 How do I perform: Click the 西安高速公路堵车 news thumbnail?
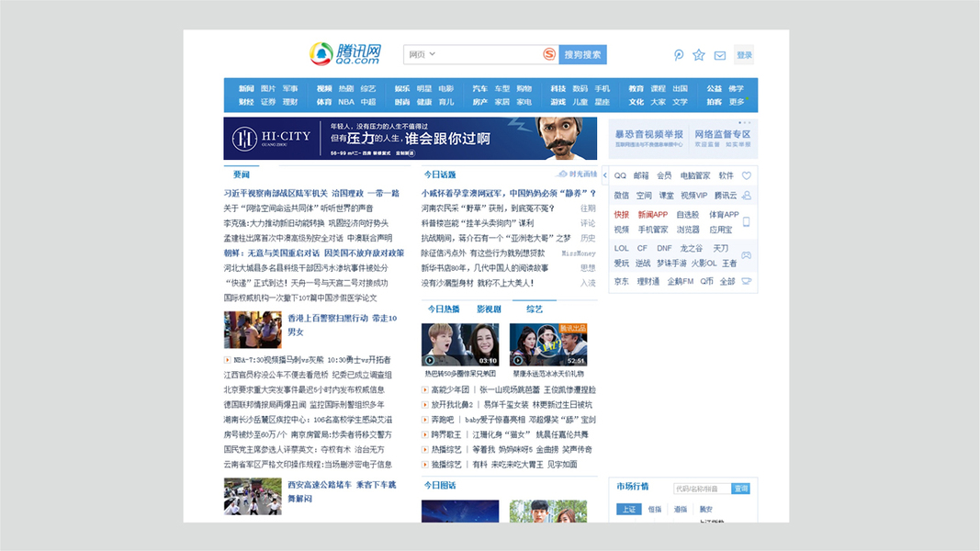(253, 497)
